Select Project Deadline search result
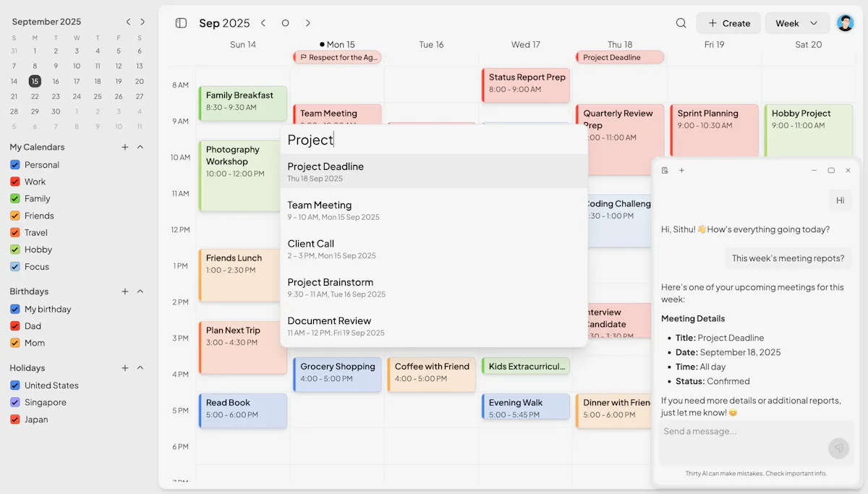Viewport: 868px width, 494px height. pos(434,171)
